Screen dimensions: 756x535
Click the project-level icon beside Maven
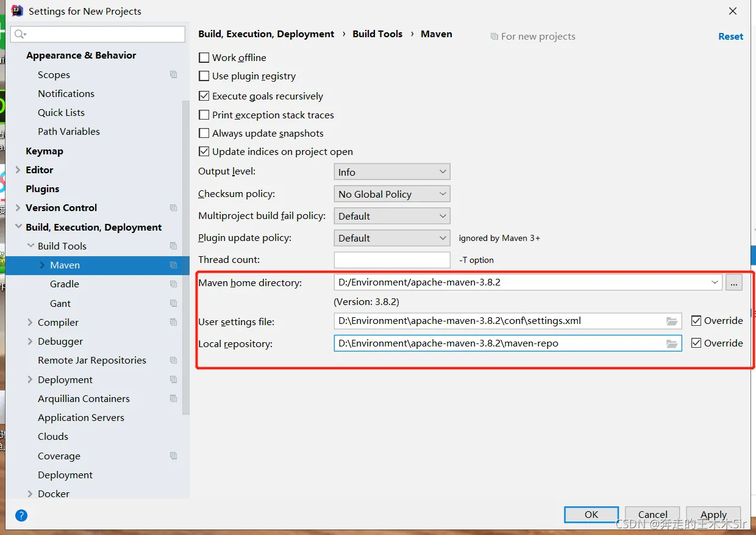(x=174, y=265)
